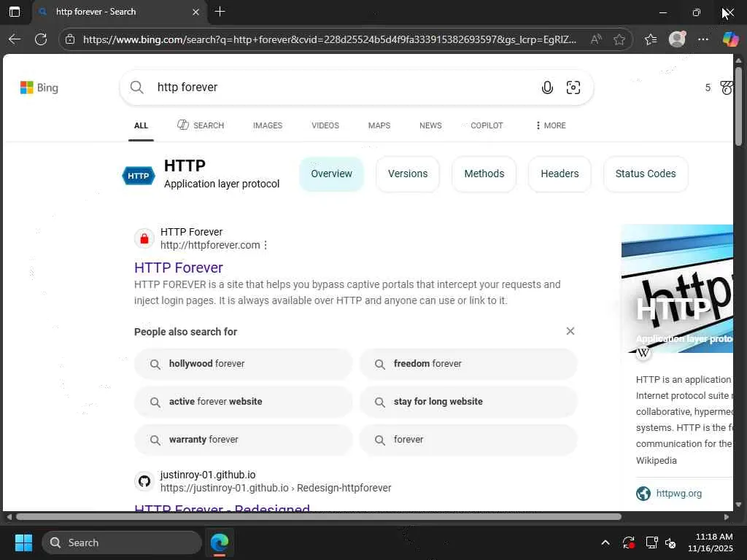Click the GitHub favicon for justinroy-01.github.io
The height and width of the screenshot is (560, 747).
(x=144, y=481)
